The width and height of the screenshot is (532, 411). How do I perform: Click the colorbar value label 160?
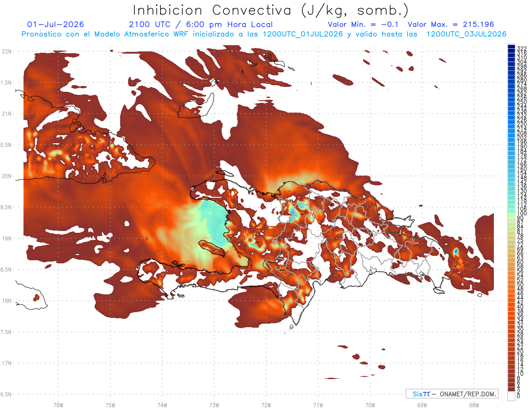click(x=522, y=169)
